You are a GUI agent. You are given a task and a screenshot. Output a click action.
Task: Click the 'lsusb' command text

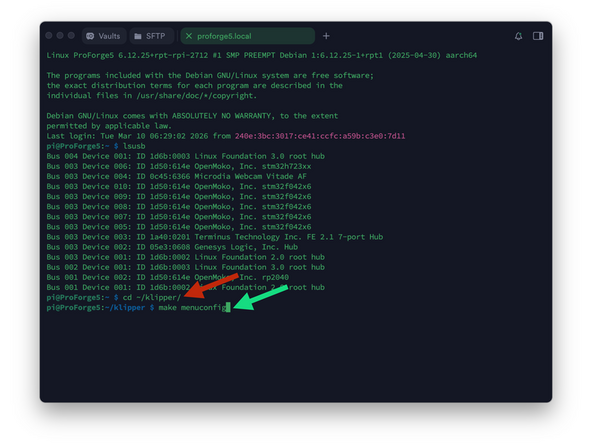[134, 146]
